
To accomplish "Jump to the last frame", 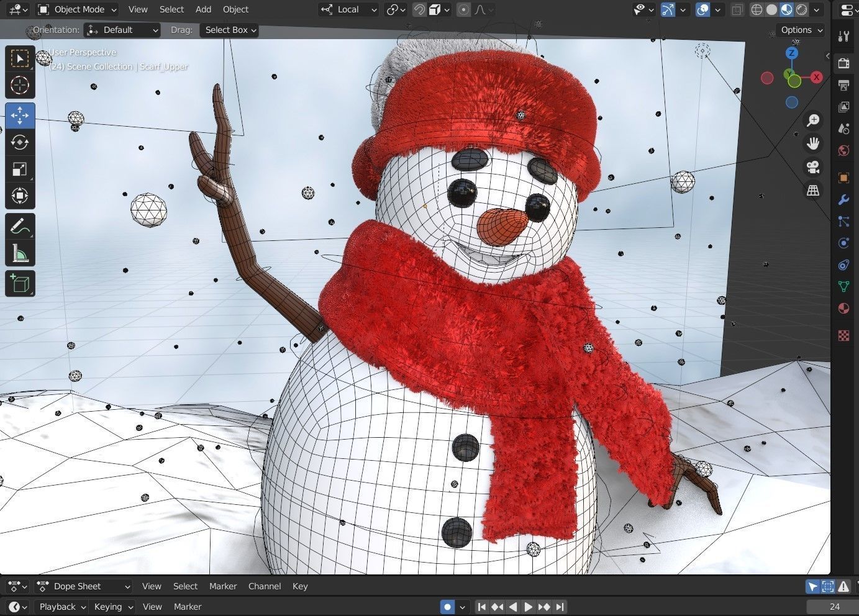I will 560,607.
